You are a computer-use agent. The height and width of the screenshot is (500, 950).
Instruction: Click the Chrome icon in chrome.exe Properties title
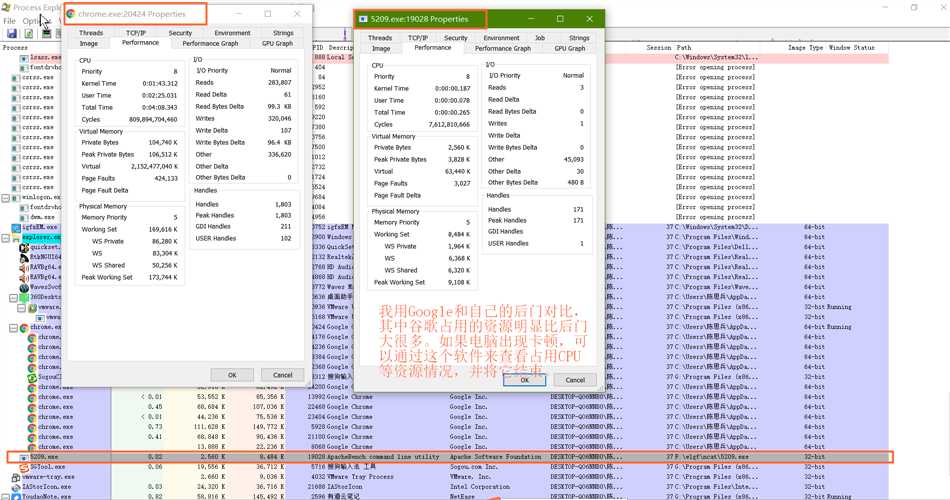[70, 13]
